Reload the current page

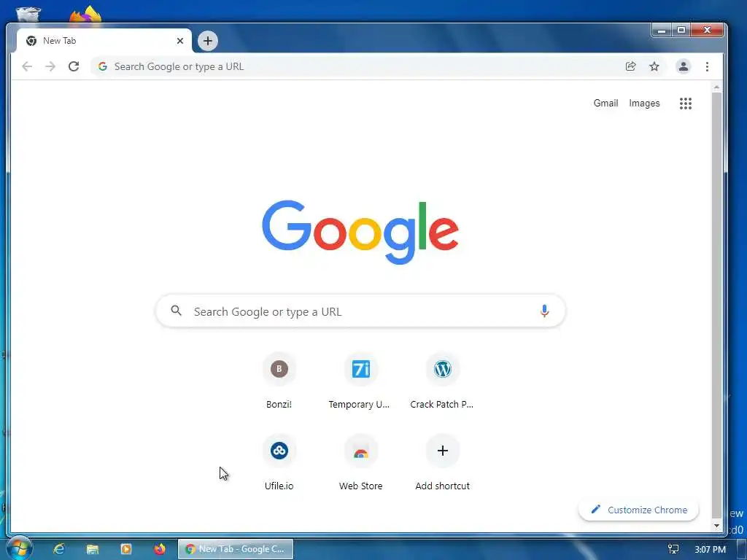click(74, 66)
